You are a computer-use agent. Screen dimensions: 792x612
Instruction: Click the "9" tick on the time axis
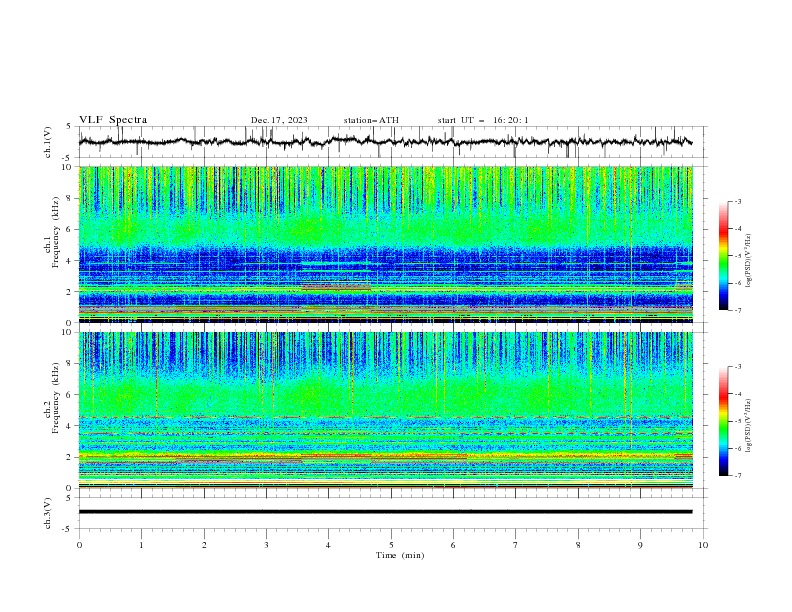(640, 545)
